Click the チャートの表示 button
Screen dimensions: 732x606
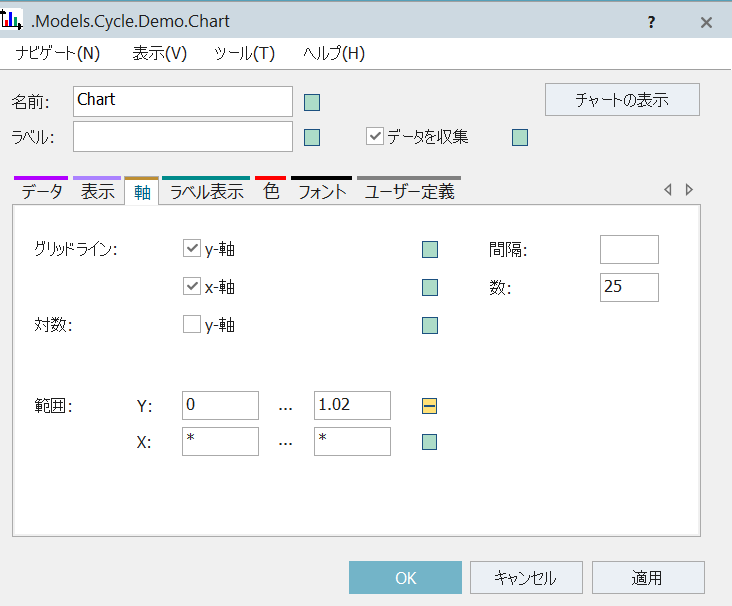[622, 99]
